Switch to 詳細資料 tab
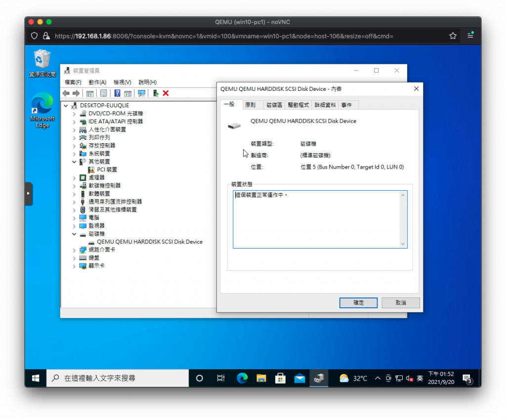This screenshot has height=420, width=506. (x=325, y=105)
